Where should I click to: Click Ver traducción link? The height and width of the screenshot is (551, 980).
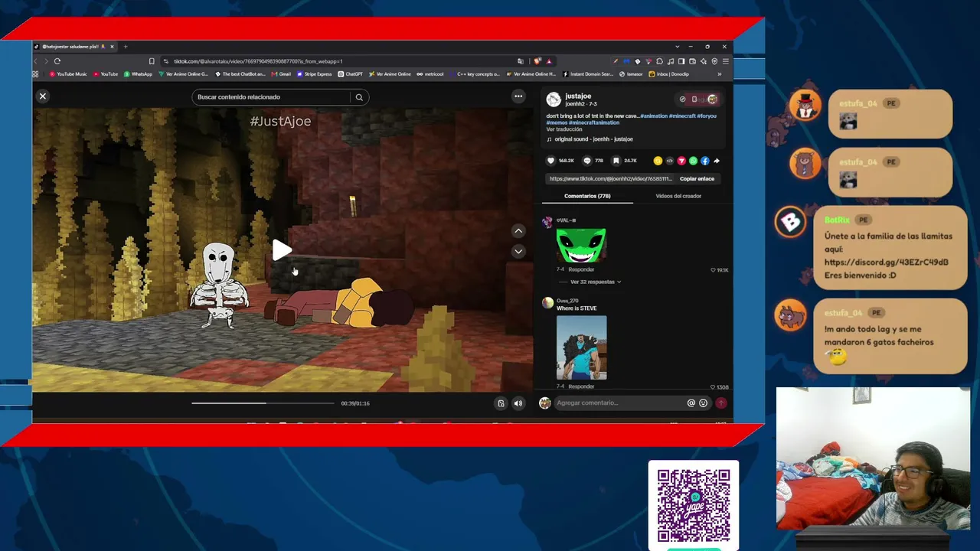(x=564, y=129)
